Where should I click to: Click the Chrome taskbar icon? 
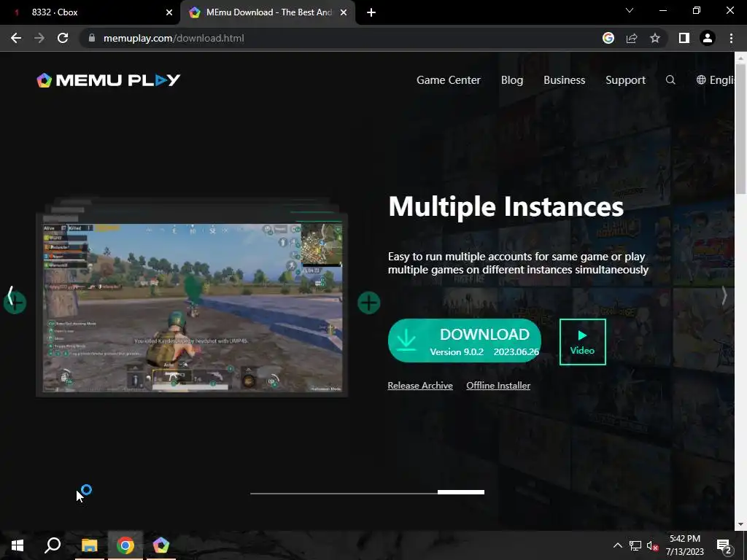coord(125,545)
